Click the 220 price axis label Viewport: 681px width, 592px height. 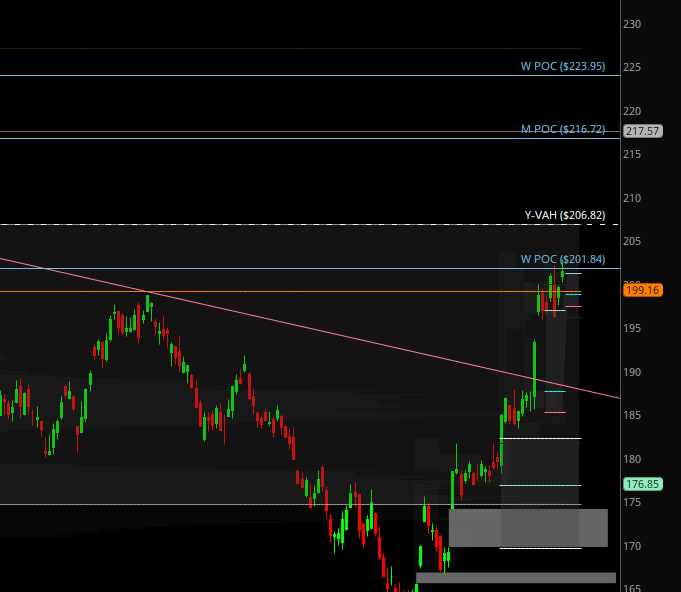click(632, 111)
